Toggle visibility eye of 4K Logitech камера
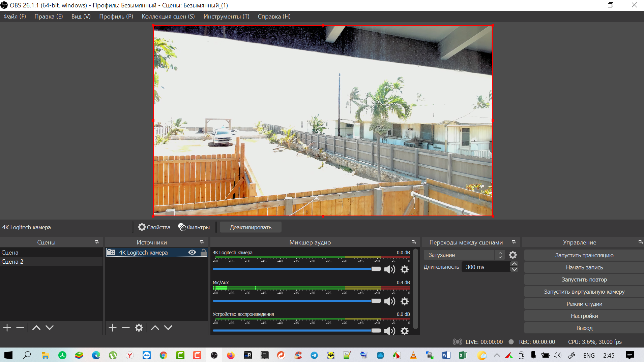644x362 pixels. coord(192,253)
